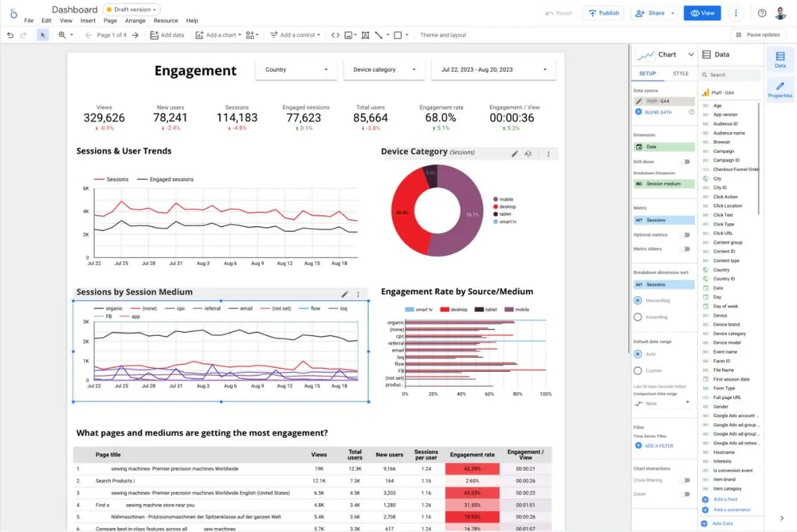This screenshot has height=532, width=797.
Task: Switch to the STYLE tab
Action: [x=681, y=74]
